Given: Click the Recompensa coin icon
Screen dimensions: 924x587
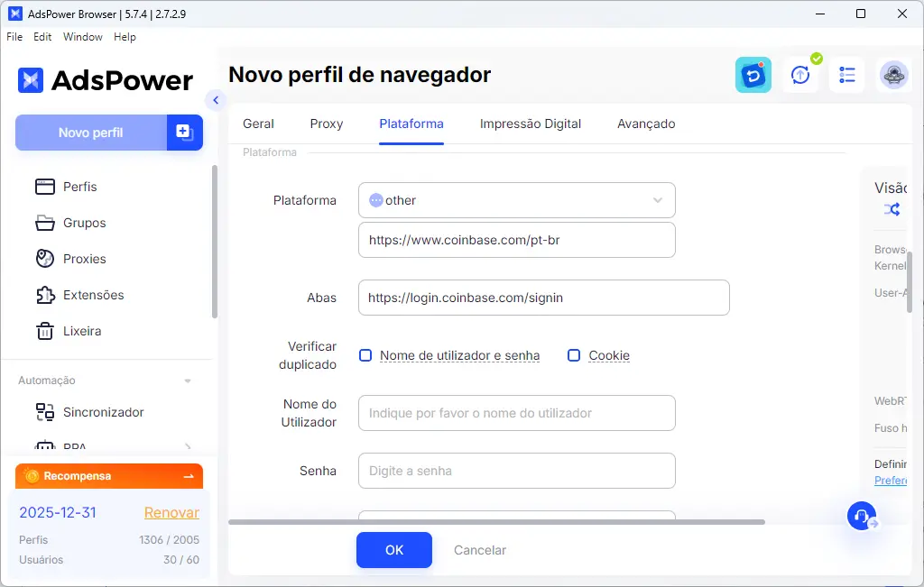Looking at the screenshot, I should [x=32, y=476].
